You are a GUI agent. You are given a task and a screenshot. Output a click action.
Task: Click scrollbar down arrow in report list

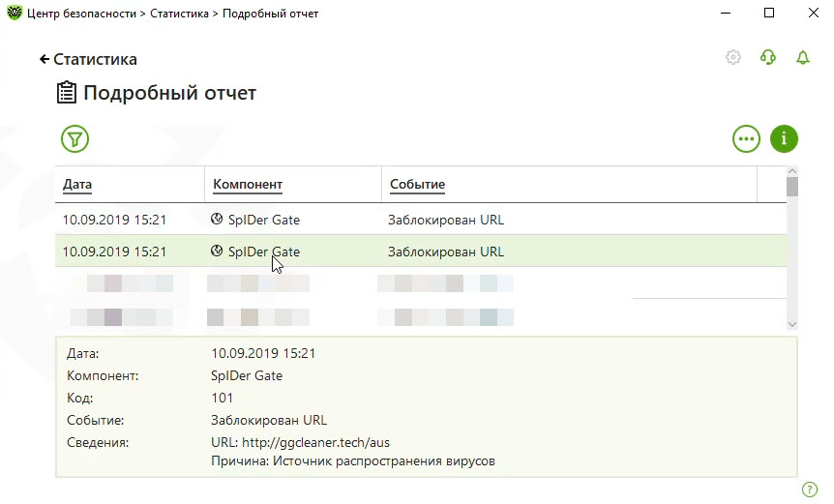coord(791,325)
